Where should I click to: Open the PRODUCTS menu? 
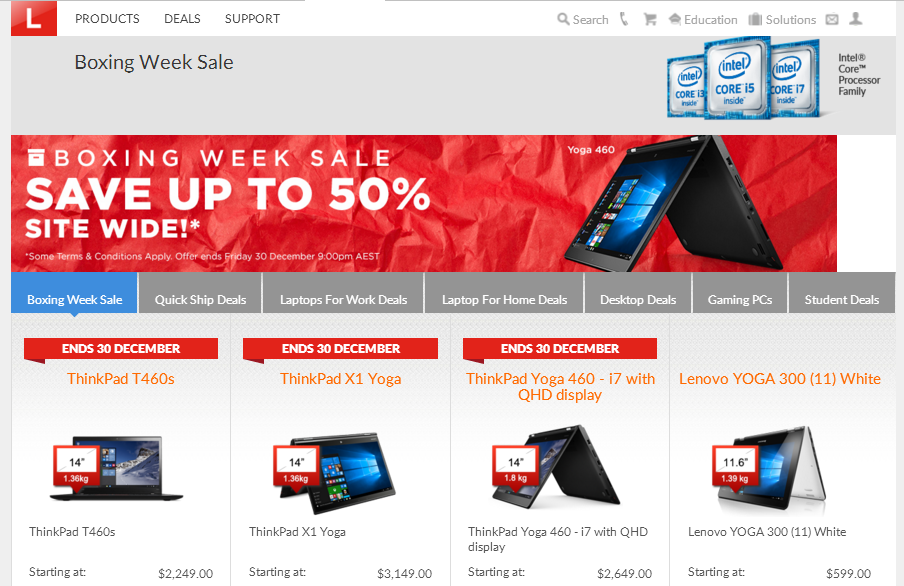(x=107, y=18)
